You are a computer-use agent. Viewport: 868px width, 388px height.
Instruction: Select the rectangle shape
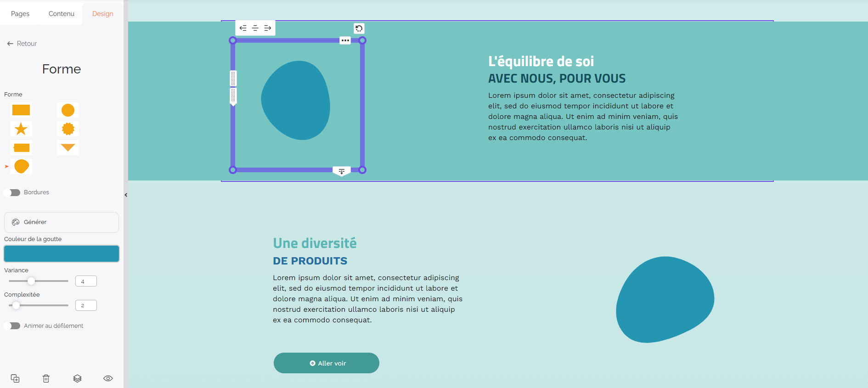click(x=21, y=110)
